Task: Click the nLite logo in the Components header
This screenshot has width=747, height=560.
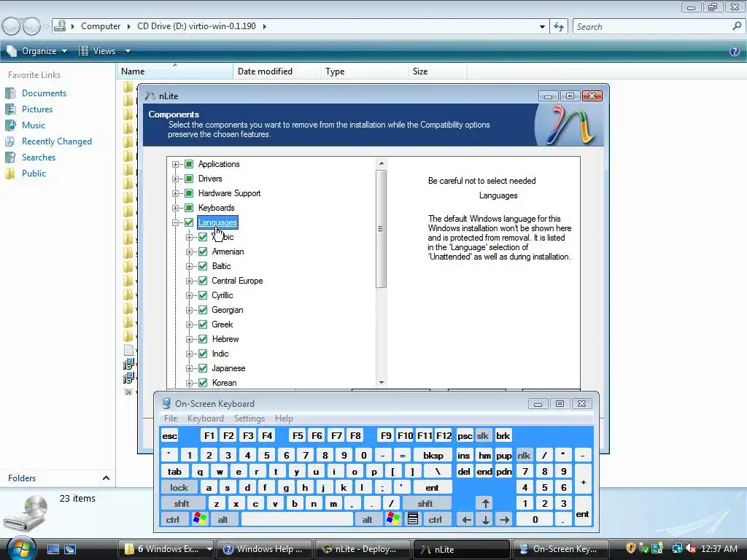Action: 569,125
